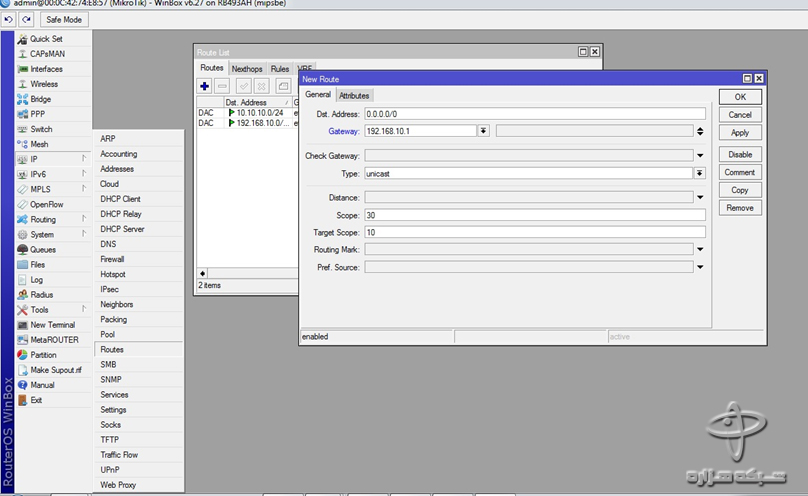Open OpenFlow menu entry
Viewport: 808px width, 496px height.
[x=54, y=204]
